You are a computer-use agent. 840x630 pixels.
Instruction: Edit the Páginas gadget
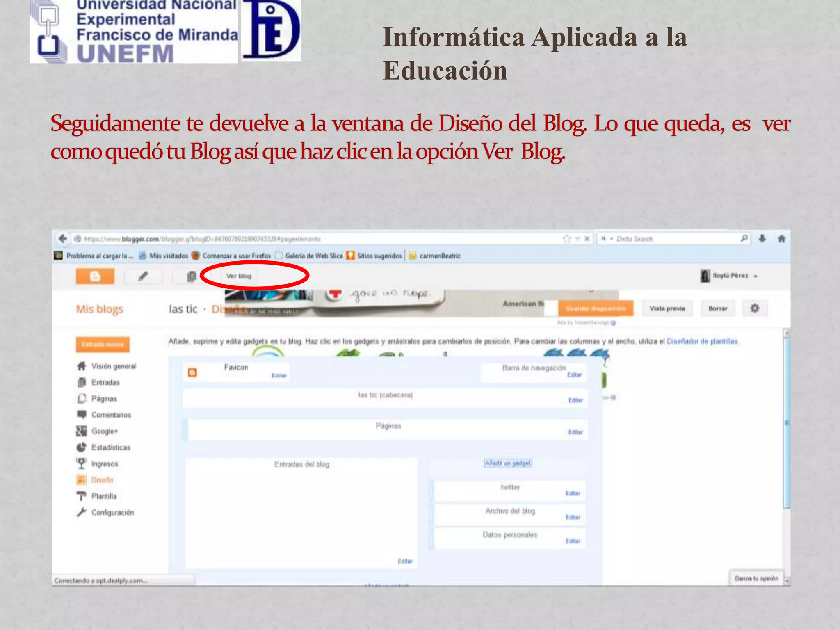[576, 432]
